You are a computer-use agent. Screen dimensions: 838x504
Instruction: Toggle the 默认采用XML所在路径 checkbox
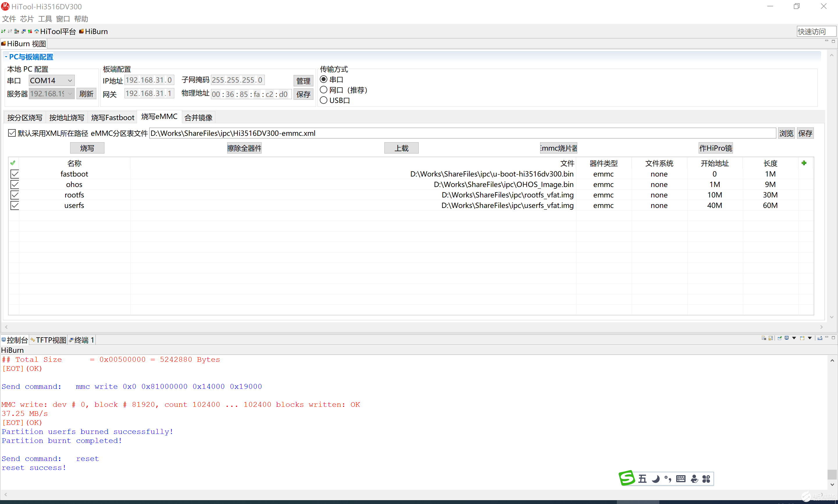coord(12,133)
